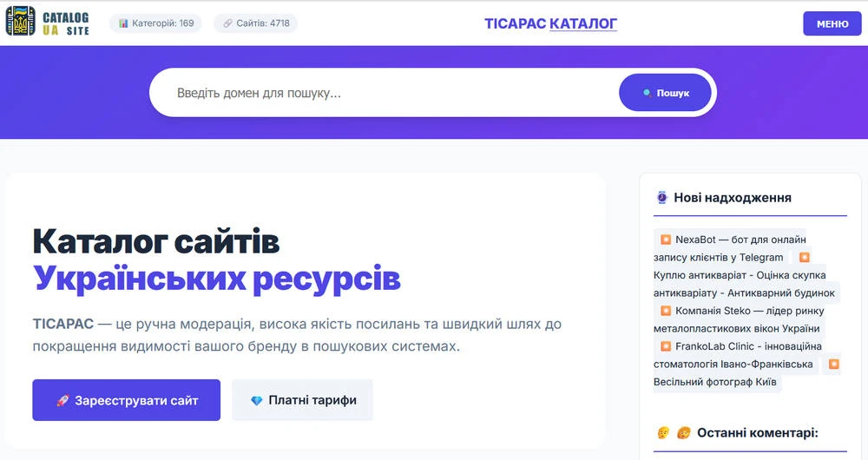Screen dimensions: 868x460
Task: Click the Catalog UA Site logo
Action: point(48,23)
